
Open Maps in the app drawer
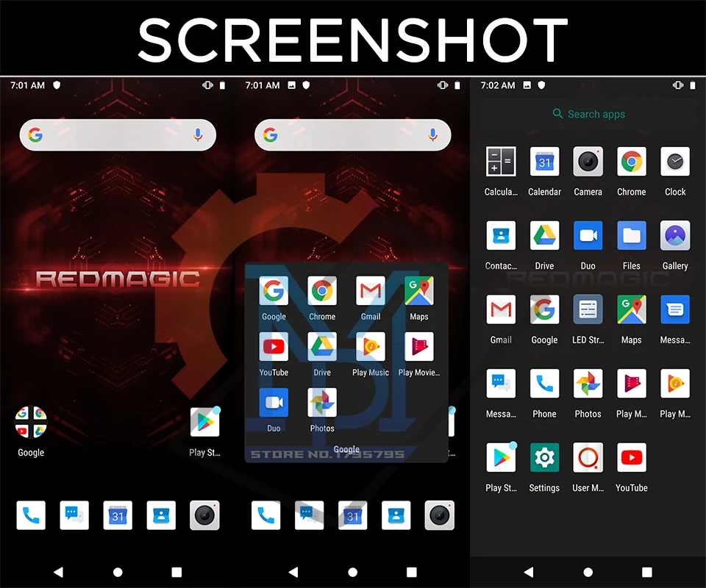[x=631, y=309]
